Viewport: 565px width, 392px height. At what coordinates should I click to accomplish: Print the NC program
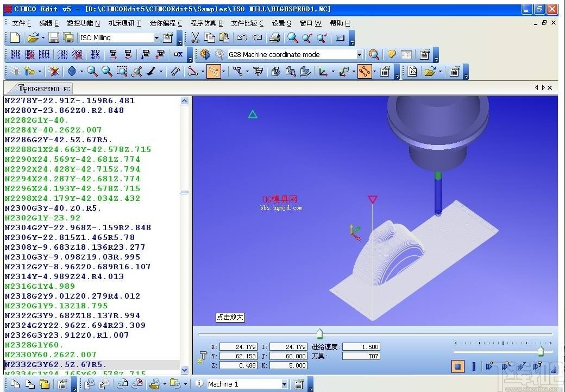pyautogui.click(x=275, y=37)
